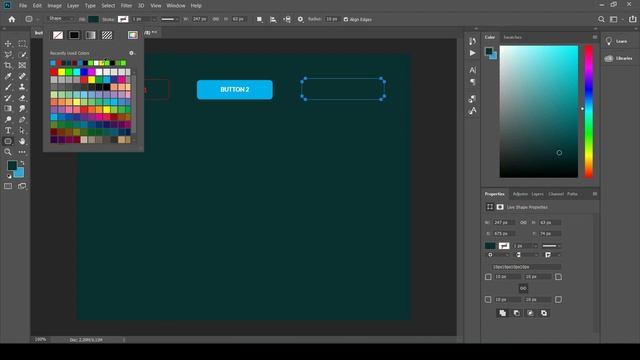This screenshot has height=360, width=640.
Task: Select the Zoom tool
Action: click(8, 152)
